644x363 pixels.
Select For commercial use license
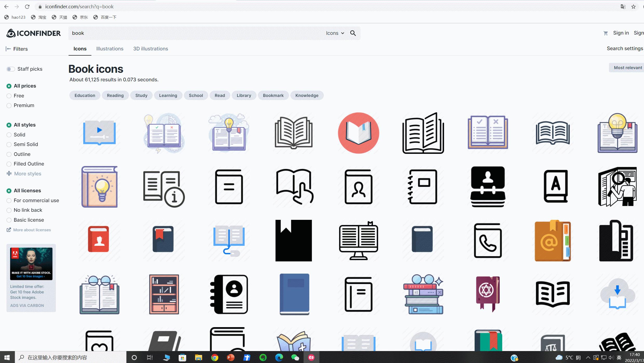pos(9,201)
